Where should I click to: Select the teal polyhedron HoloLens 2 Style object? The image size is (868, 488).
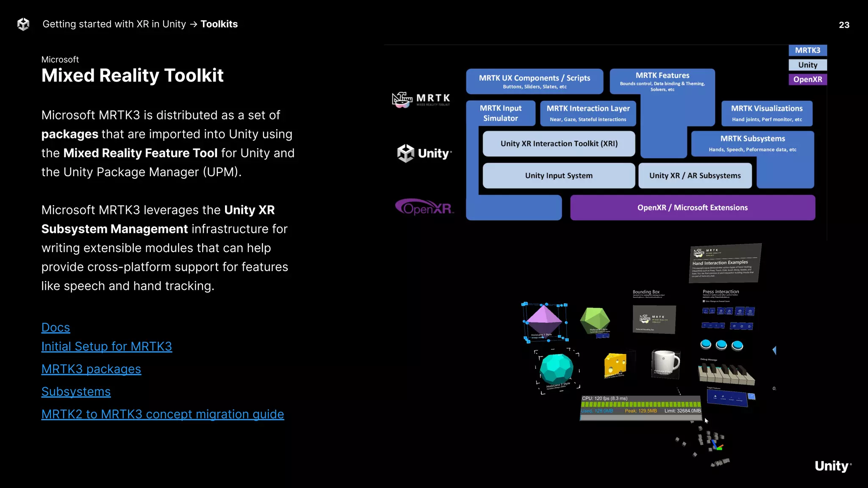coord(556,369)
